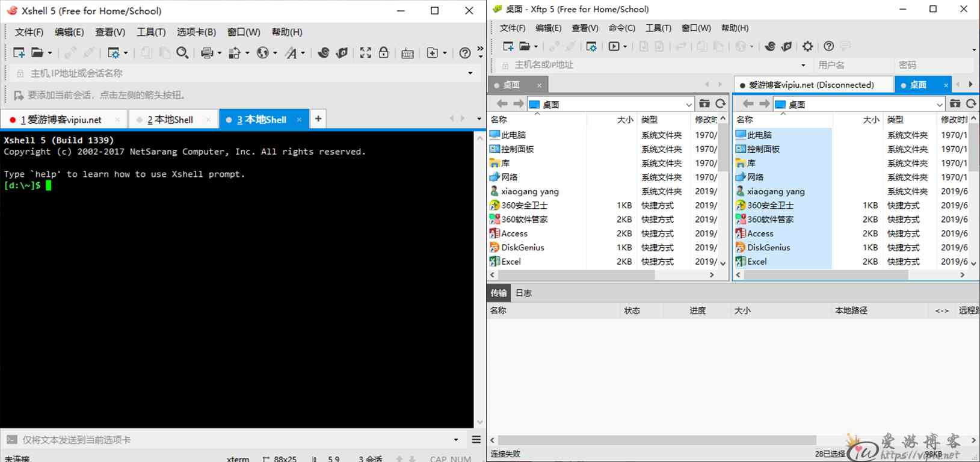Screen dimensions: 980x462
Task: Open Options gear in Xftp toolbar
Action: click(x=807, y=46)
